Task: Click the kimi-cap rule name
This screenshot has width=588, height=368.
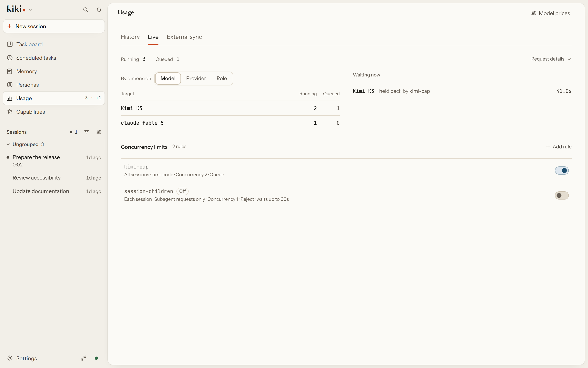Action: pyautogui.click(x=136, y=167)
